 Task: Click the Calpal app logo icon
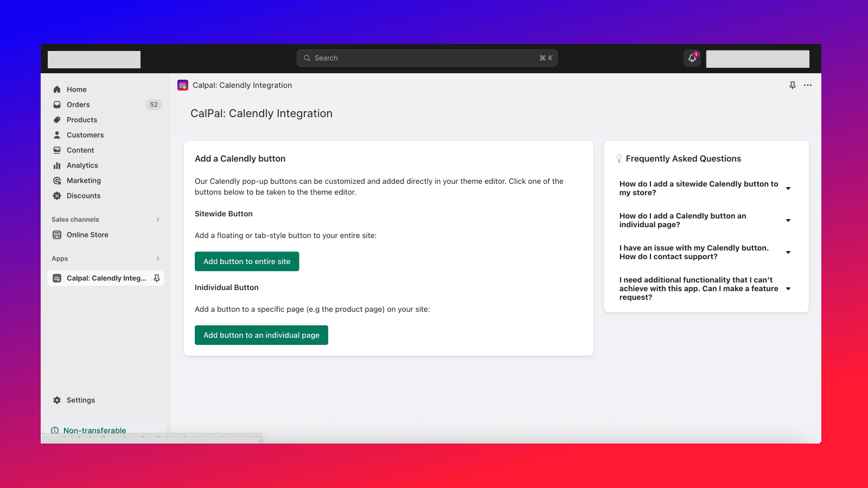(x=183, y=85)
